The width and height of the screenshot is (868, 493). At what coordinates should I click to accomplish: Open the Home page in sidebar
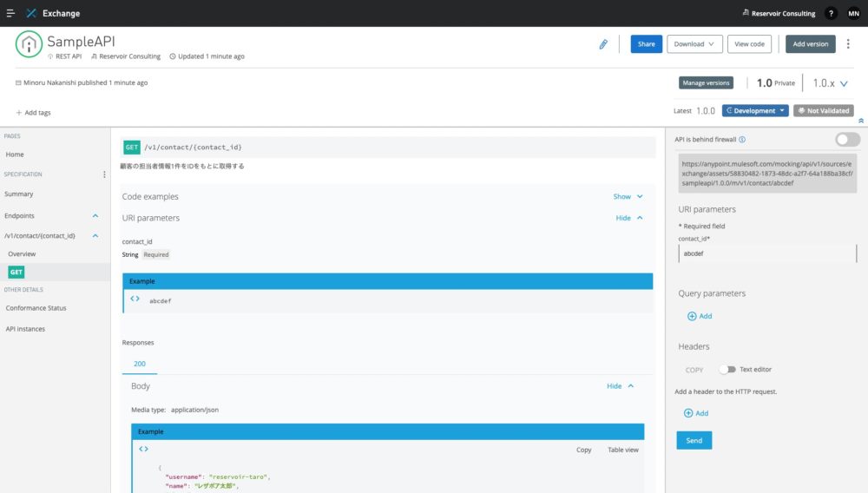pos(15,154)
